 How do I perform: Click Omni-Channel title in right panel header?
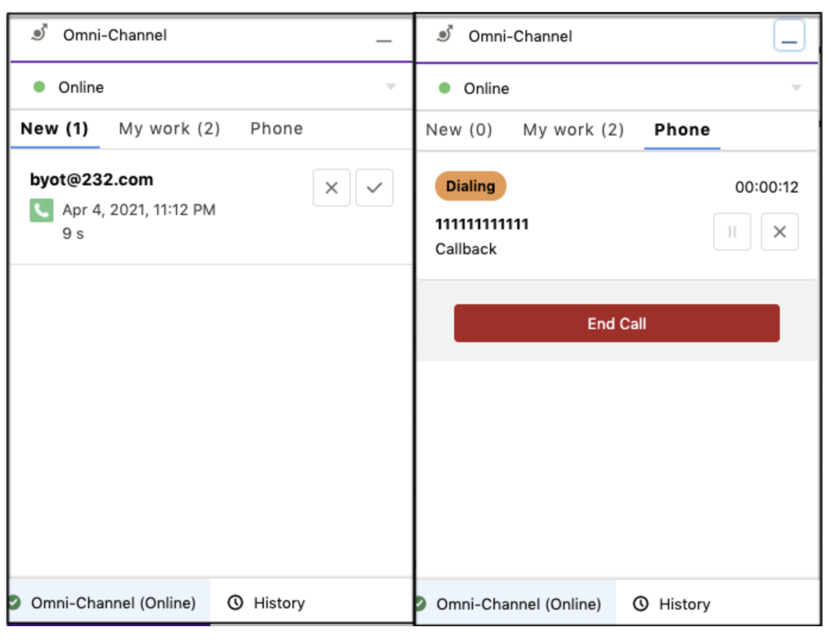point(520,36)
